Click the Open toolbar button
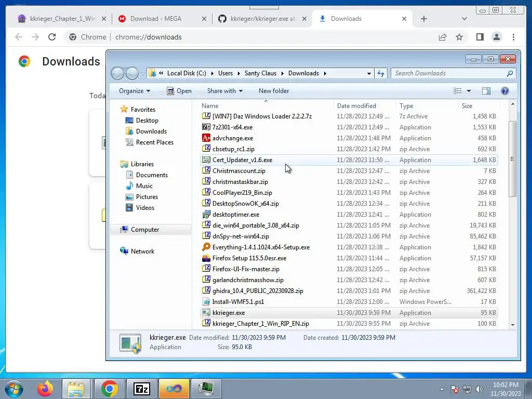532x399 pixels. tap(179, 91)
